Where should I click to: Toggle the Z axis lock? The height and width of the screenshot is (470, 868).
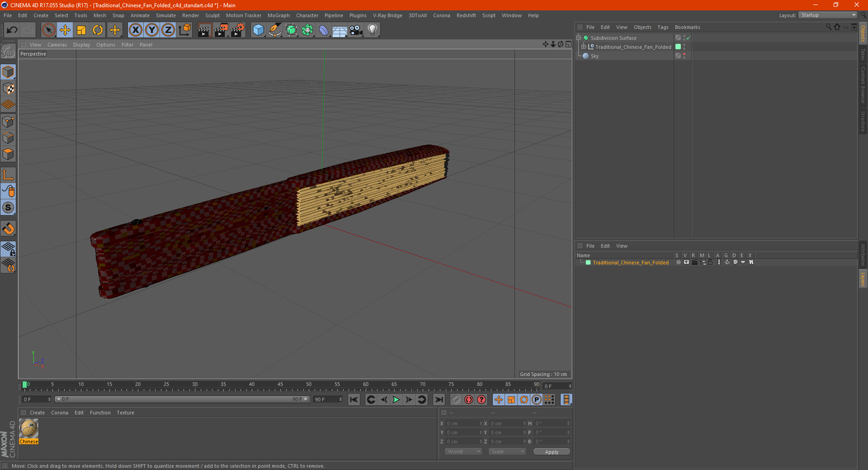coord(168,30)
